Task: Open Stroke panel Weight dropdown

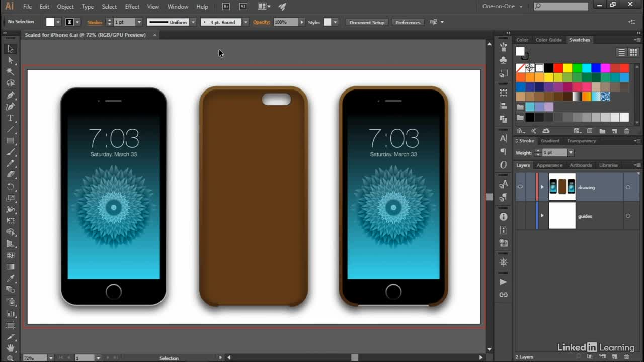Action: point(571,152)
